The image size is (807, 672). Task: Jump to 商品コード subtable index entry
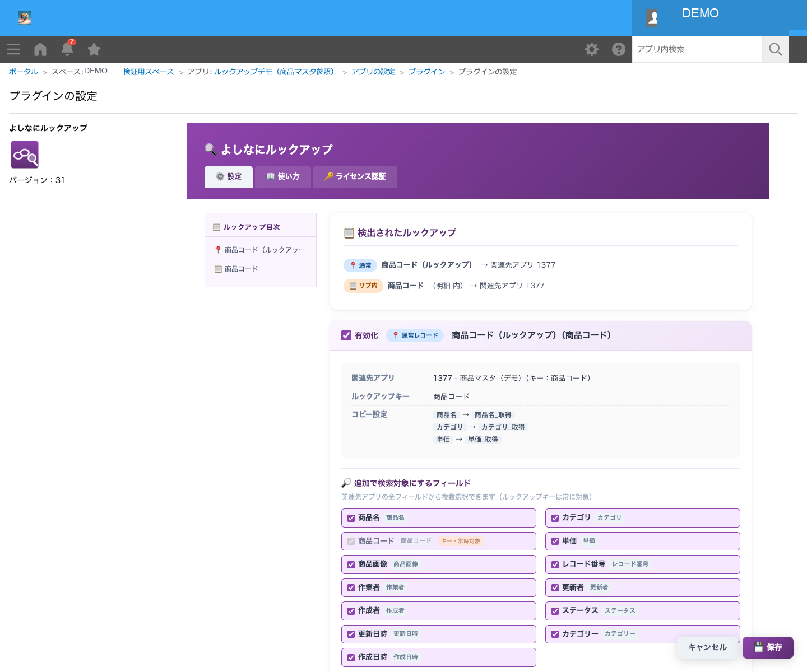[x=260, y=269]
